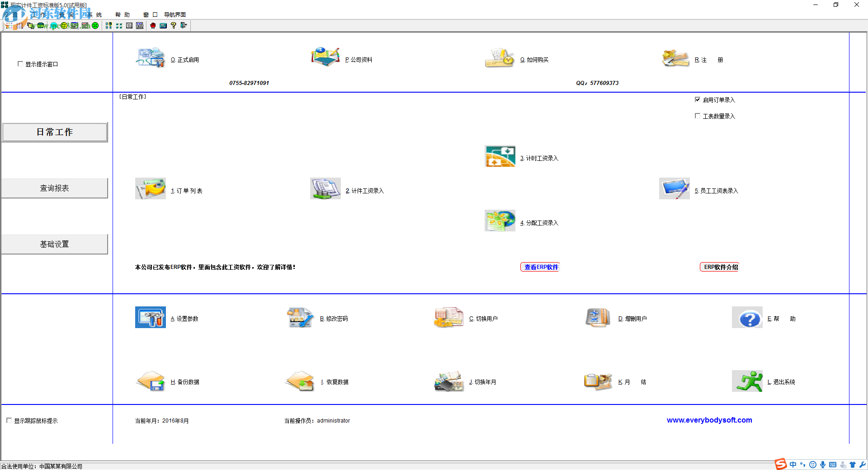Screen dimensions: 868x470
Task: Click the red hand stop toolbar icon
Action: coord(153,26)
